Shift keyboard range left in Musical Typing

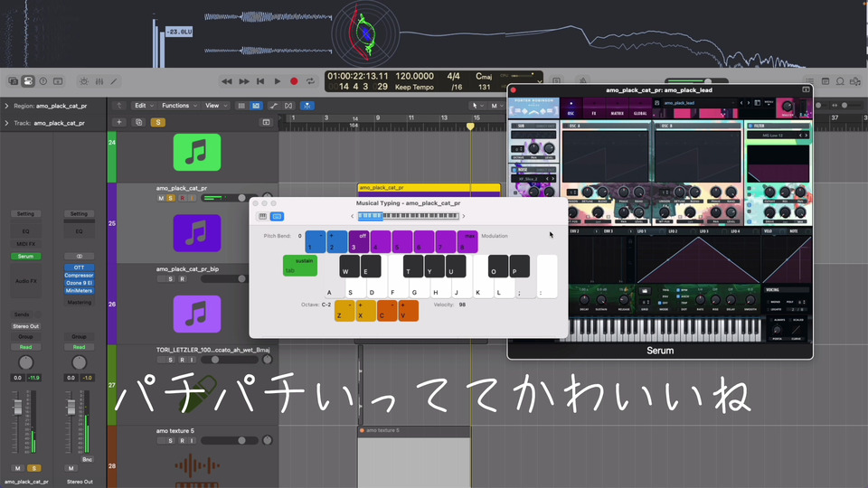(x=352, y=216)
